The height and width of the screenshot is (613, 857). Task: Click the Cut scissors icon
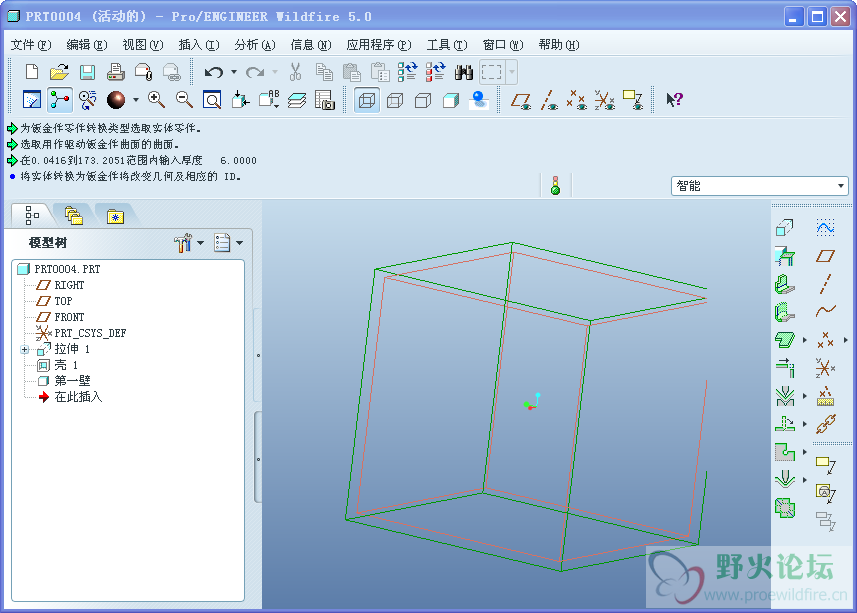[295, 72]
